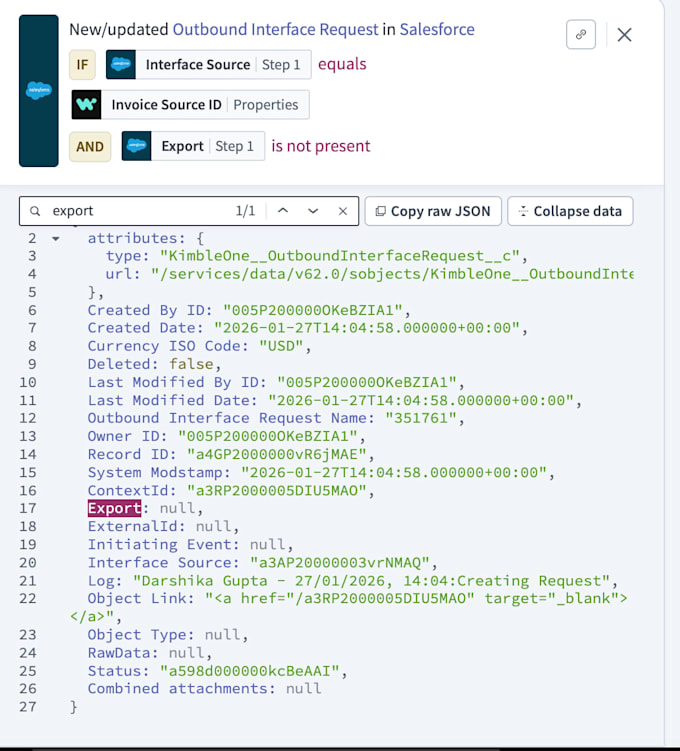Click the large Salesforce trigger icon
This screenshot has height=751, width=680.
pyautogui.click(x=39, y=91)
